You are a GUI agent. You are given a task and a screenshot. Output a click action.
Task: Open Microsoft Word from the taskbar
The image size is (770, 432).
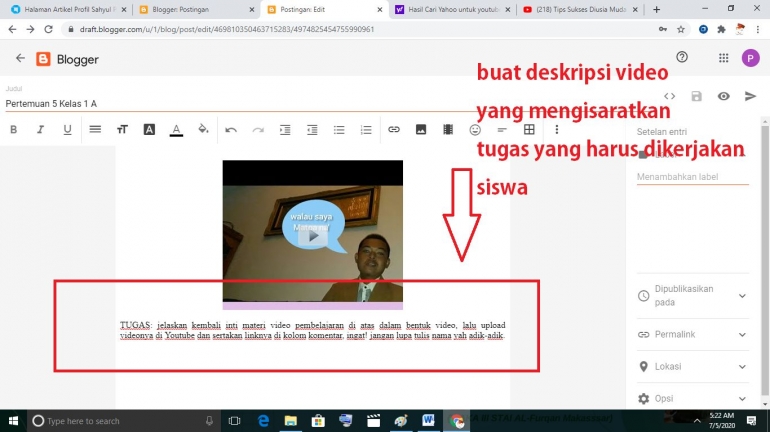click(427, 421)
